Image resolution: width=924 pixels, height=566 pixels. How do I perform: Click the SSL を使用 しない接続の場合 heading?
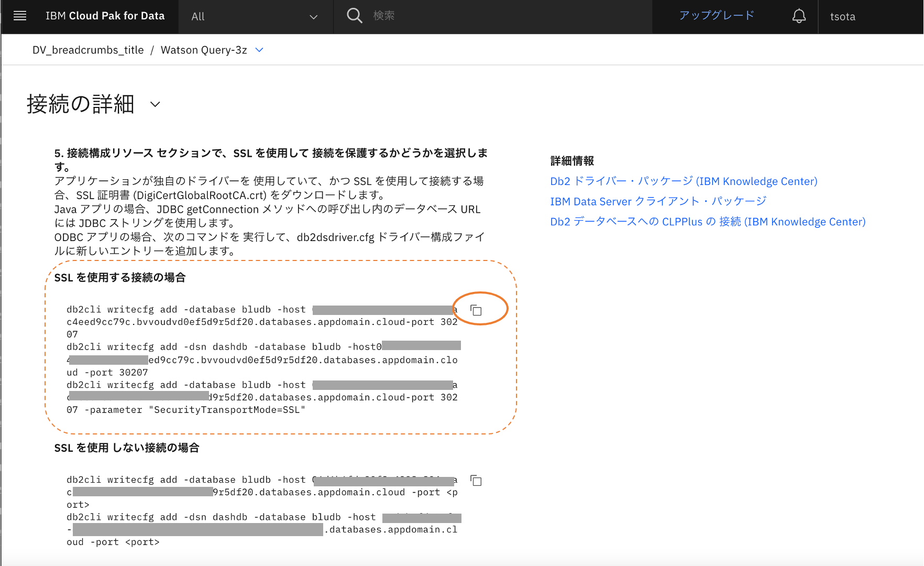click(x=127, y=448)
